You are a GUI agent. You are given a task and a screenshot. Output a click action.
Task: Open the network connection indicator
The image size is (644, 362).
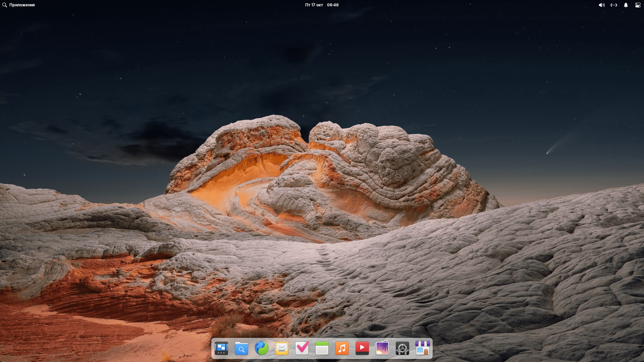[x=614, y=5]
